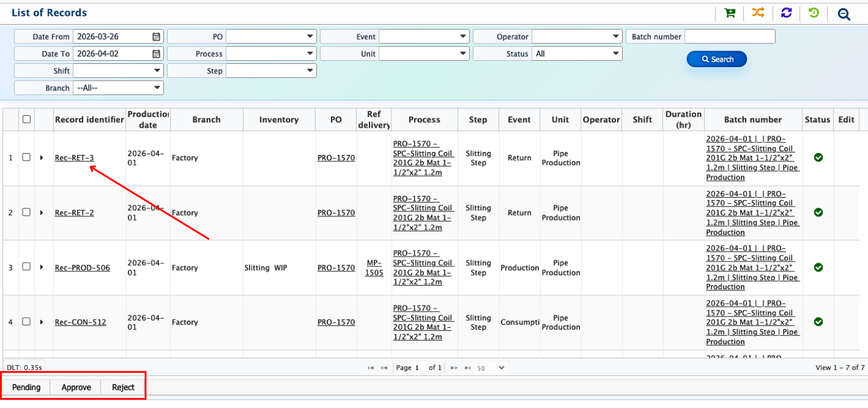Check the select-all header checkbox
Viewport: 868px width, 408px height.
27,119
